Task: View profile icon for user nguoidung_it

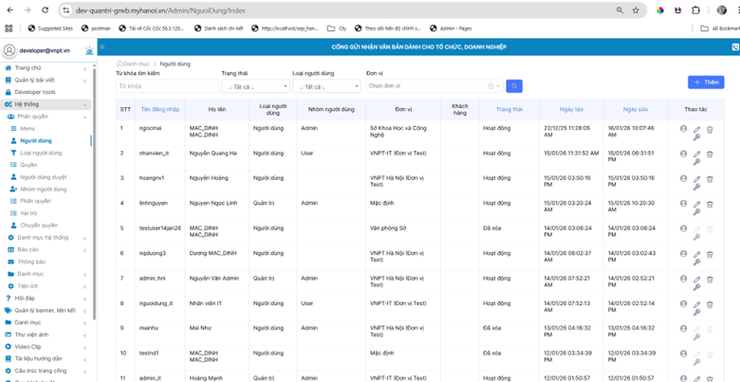Action: pos(683,304)
